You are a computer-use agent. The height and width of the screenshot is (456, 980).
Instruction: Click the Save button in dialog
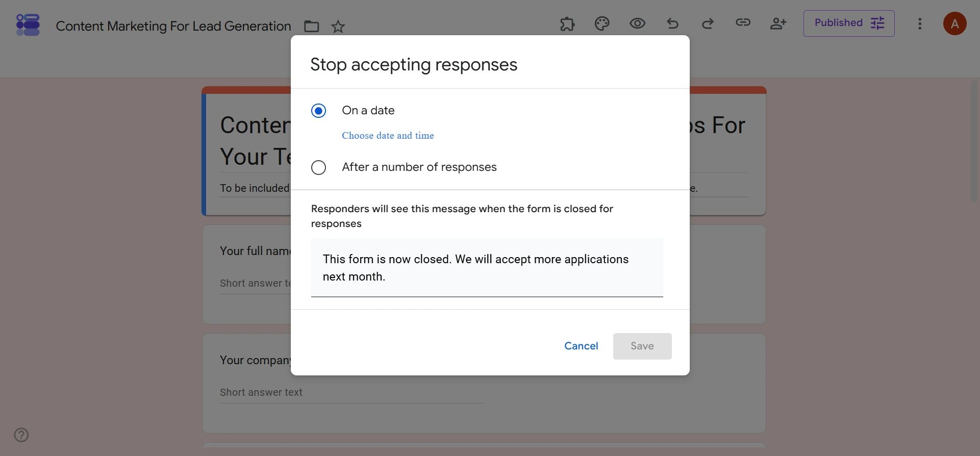tap(642, 346)
